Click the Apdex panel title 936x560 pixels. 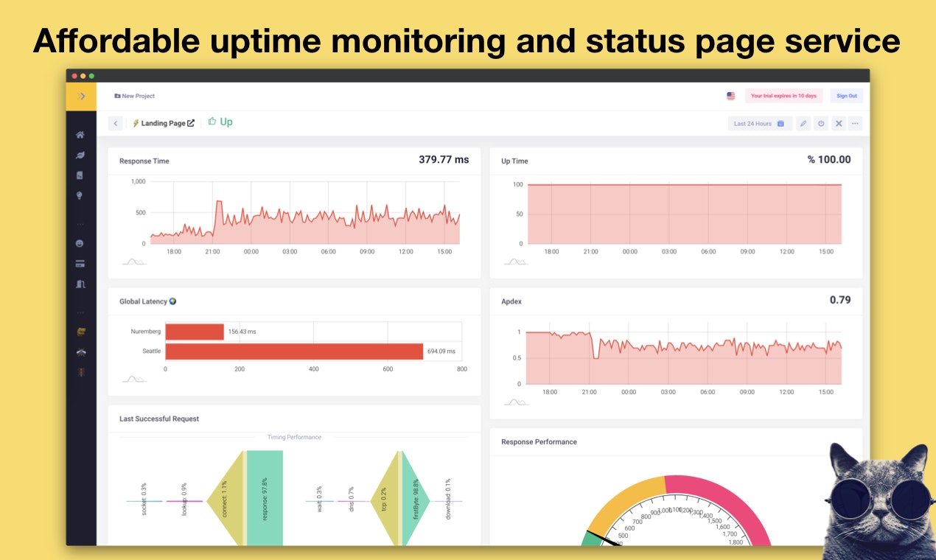(511, 301)
